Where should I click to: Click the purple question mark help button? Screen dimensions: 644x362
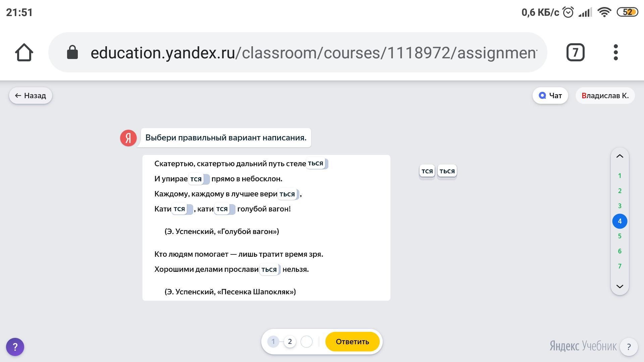coord(15,347)
